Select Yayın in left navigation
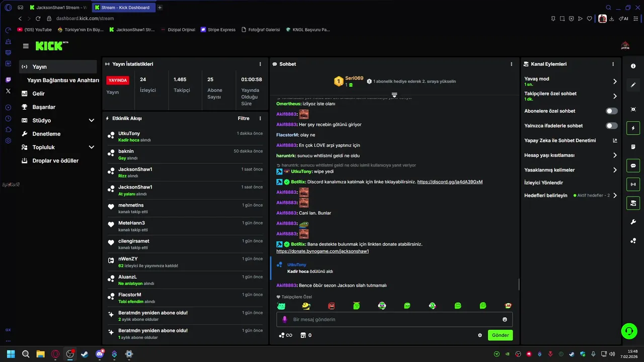Image resolution: width=644 pixels, height=362 pixels. point(58,67)
